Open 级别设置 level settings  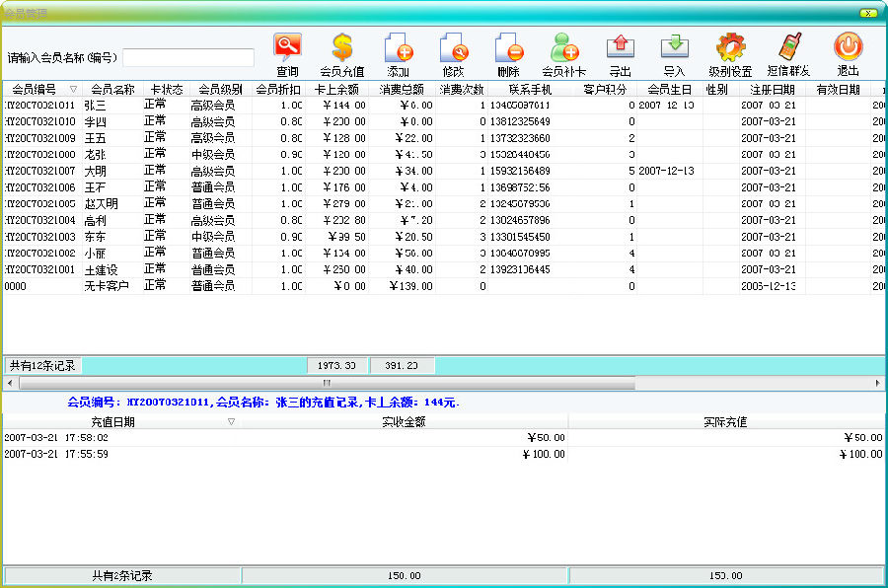point(730,55)
